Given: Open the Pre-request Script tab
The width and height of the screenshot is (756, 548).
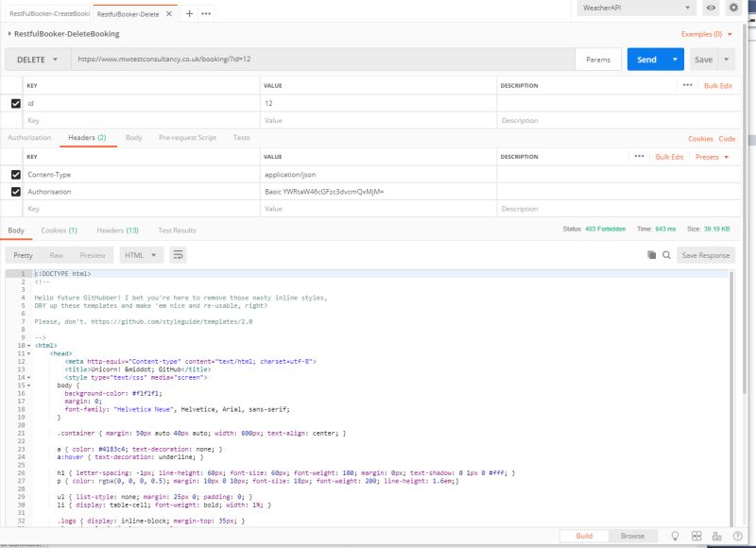Looking at the screenshot, I should point(187,138).
